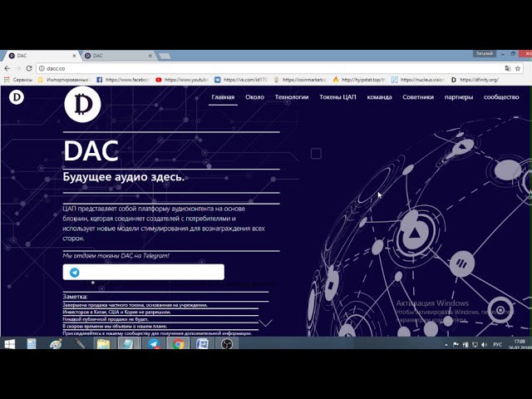This screenshot has height=399, width=532.
Task: Click 'Мы отдаем токены DAC на Telegram!' text
Action: pos(116,256)
